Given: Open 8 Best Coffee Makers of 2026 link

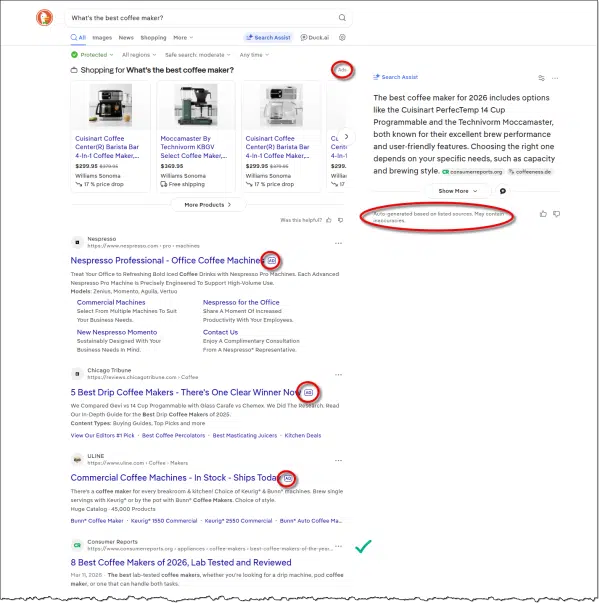Looking at the screenshot, I should point(181,563).
